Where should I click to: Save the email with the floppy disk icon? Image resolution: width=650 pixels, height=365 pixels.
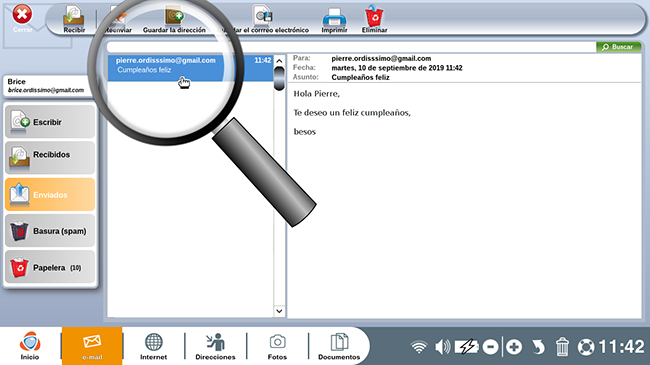[263, 17]
